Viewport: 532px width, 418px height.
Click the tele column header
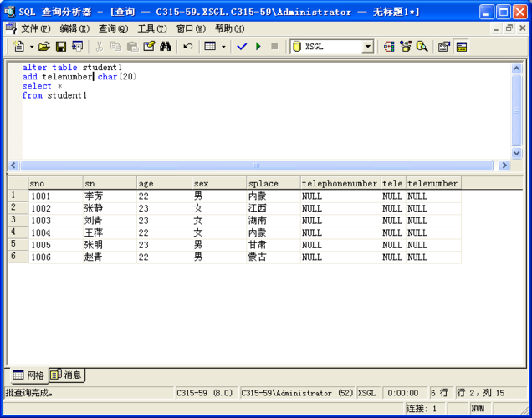coord(393,183)
